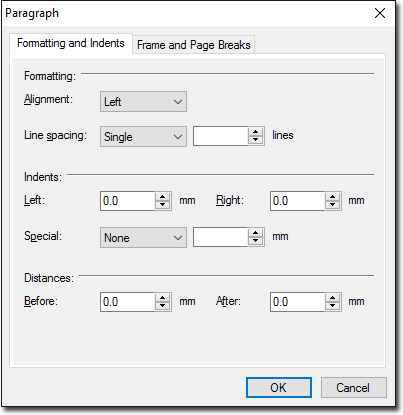Open the Alignment dropdown
Screen dimensions: 403x415
[143, 102]
